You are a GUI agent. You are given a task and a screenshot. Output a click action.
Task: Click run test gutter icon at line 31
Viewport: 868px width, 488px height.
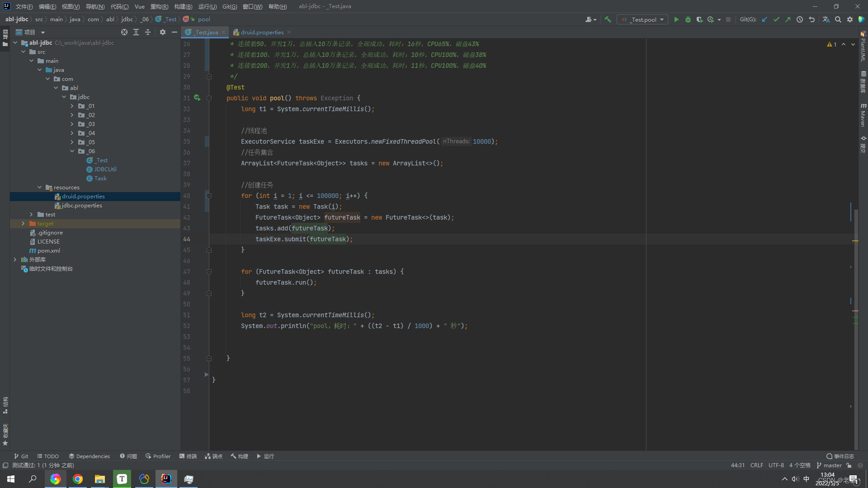197,98
